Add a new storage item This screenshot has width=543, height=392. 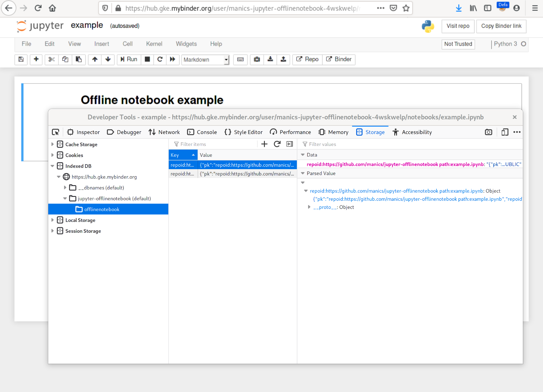[x=264, y=144]
